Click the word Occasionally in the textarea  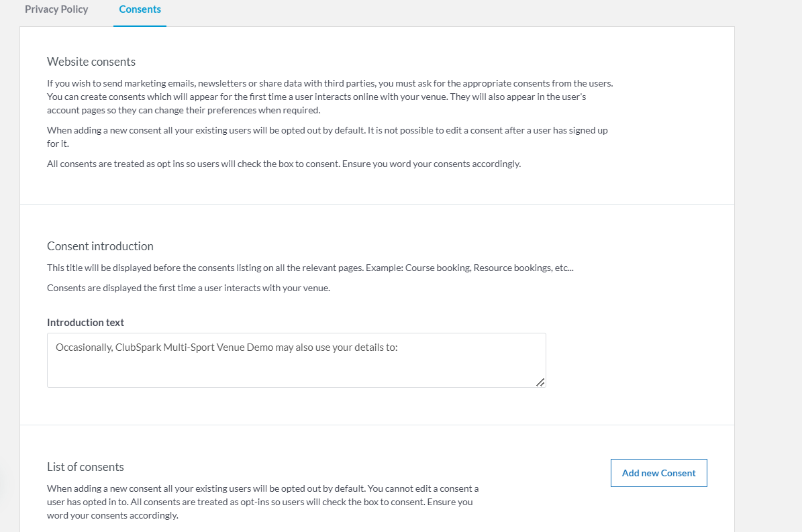pyautogui.click(x=84, y=348)
